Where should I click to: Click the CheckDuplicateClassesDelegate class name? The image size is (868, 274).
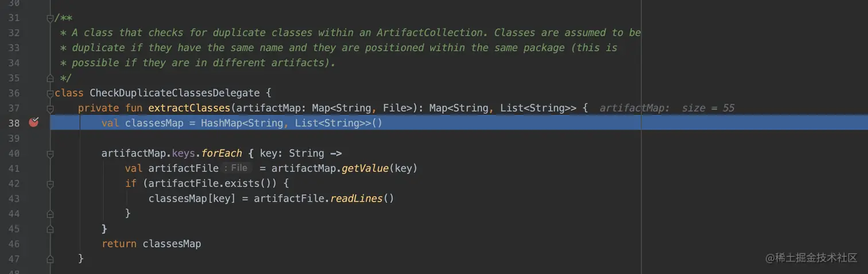coord(172,93)
